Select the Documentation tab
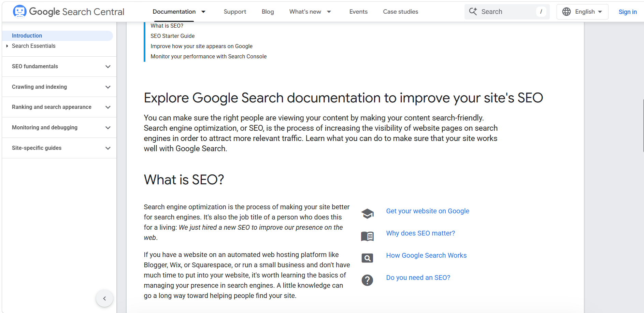This screenshot has height=313, width=644. click(174, 12)
